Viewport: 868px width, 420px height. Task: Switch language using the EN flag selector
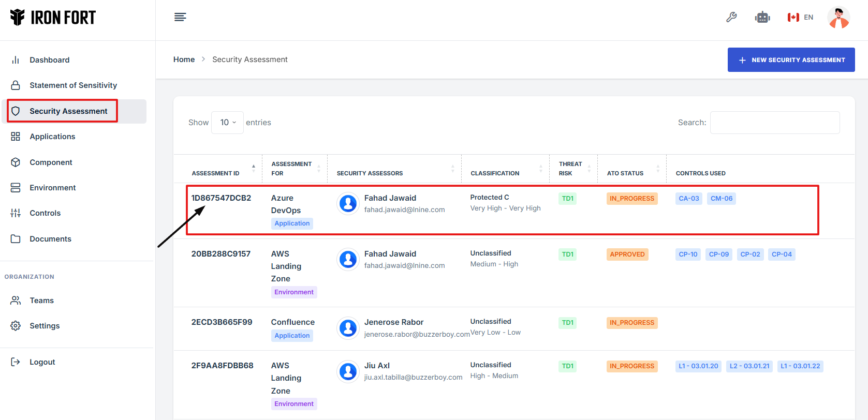click(800, 17)
